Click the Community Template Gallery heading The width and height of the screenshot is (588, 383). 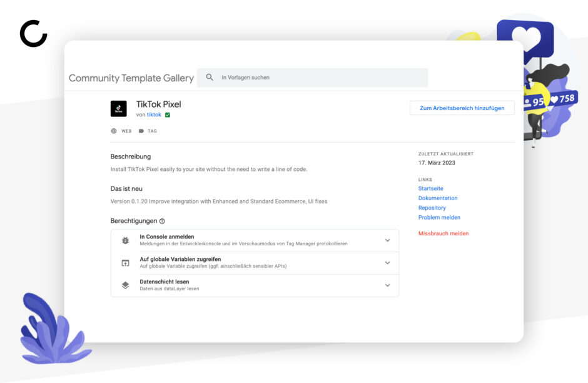(x=131, y=78)
